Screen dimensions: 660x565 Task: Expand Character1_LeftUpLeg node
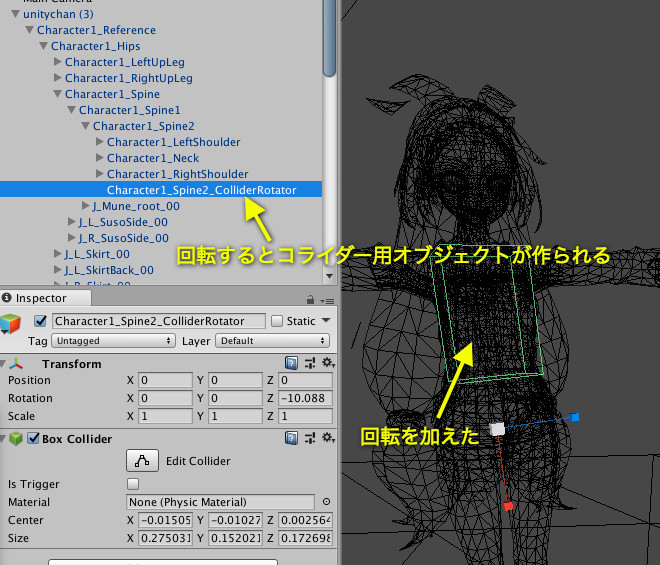click(58, 62)
